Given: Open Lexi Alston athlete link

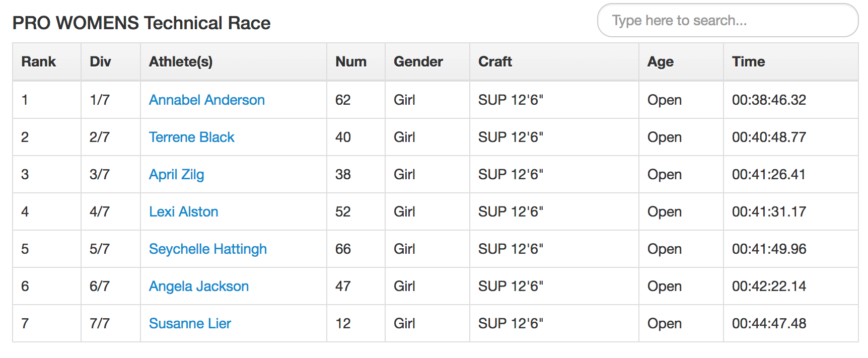Looking at the screenshot, I should [183, 211].
